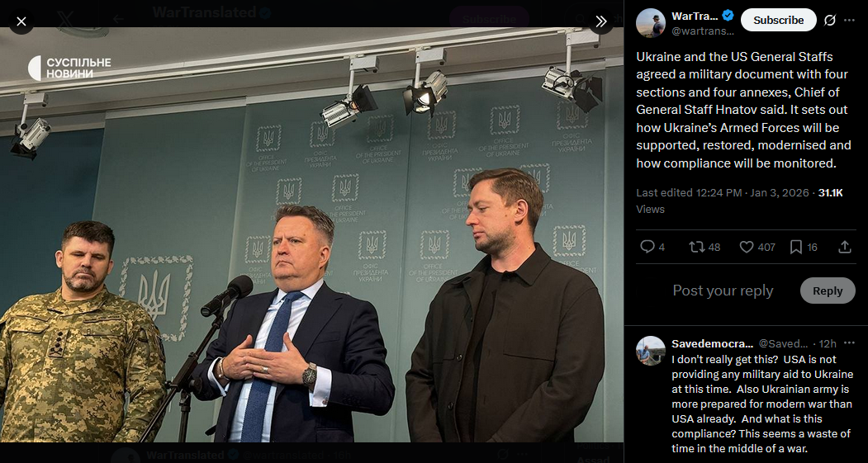
Task: Click the verified badge next to WarTranslated
Action: tap(728, 16)
